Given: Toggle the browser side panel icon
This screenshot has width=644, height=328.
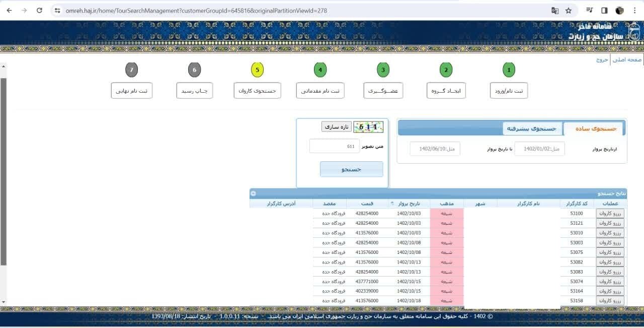Looking at the screenshot, I should pos(604,10).
